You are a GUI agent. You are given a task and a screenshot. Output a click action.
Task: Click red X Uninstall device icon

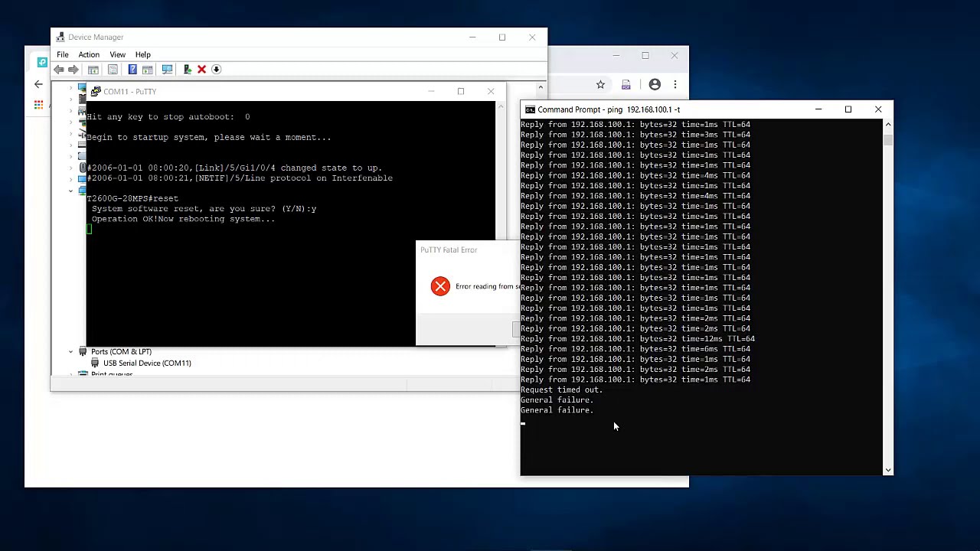[201, 70]
